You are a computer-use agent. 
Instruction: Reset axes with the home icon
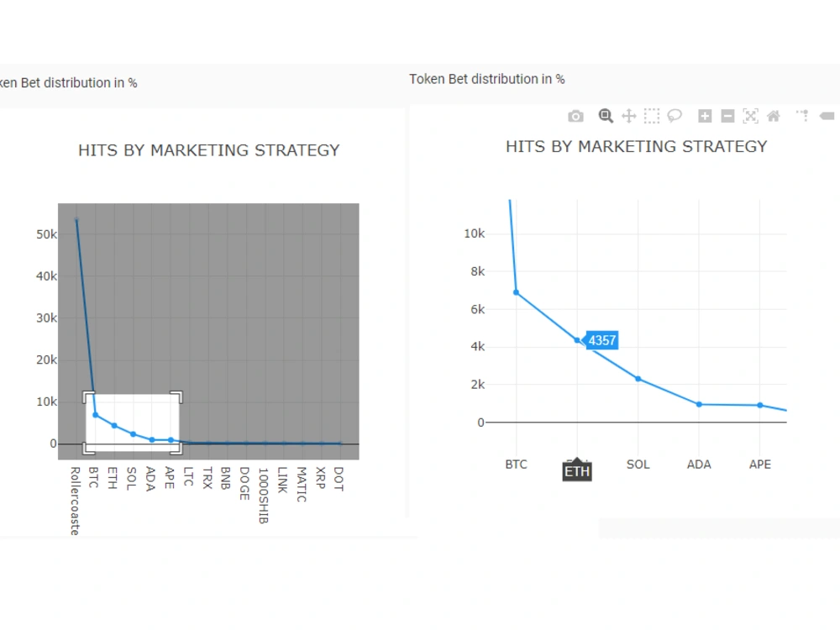pos(774,116)
